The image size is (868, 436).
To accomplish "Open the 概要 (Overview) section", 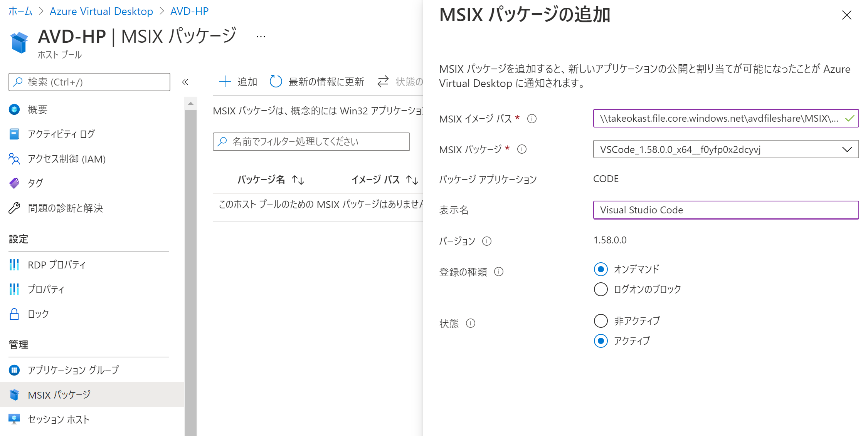I will (37, 109).
